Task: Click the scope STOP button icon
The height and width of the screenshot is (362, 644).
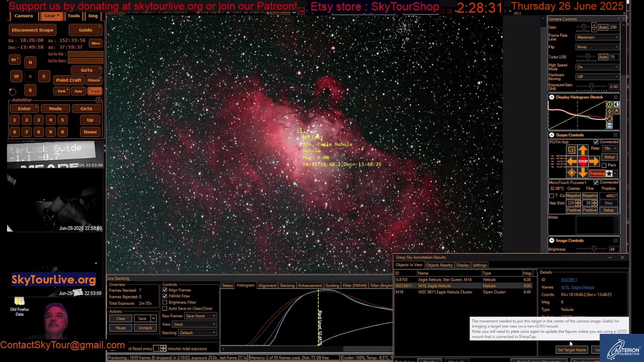Action: click(x=583, y=161)
